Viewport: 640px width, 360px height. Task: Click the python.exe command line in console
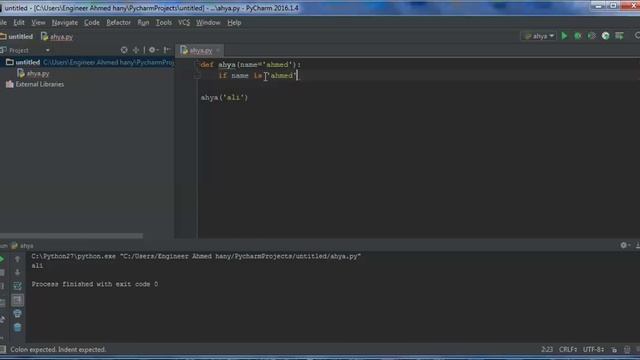[x=196, y=256]
